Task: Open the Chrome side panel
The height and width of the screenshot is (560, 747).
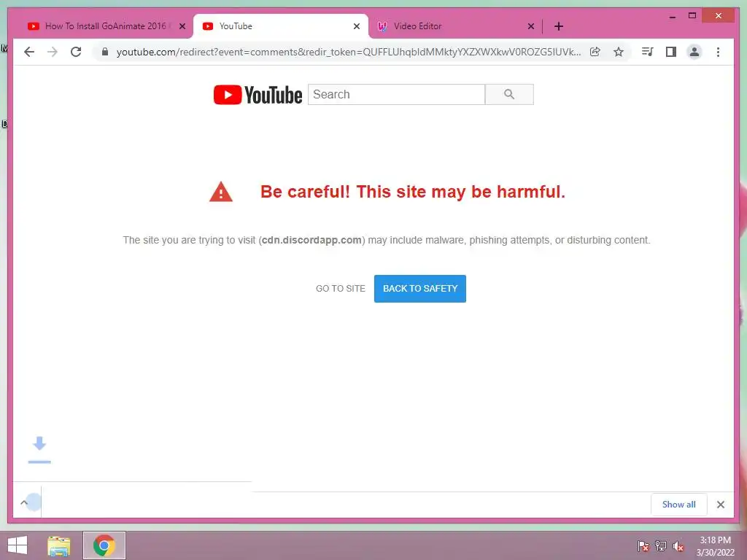Action: click(x=671, y=52)
